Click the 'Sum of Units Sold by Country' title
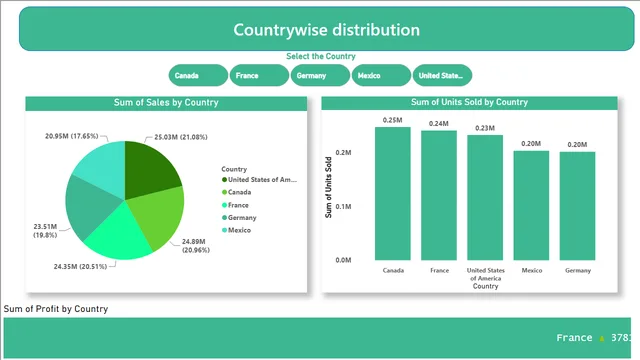The height and width of the screenshot is (360, 640). click(469, 102)
